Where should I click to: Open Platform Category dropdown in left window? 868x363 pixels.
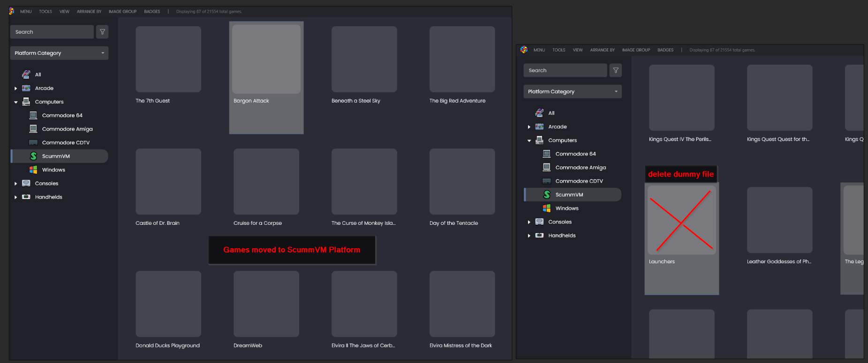click(x=59, y=53)
